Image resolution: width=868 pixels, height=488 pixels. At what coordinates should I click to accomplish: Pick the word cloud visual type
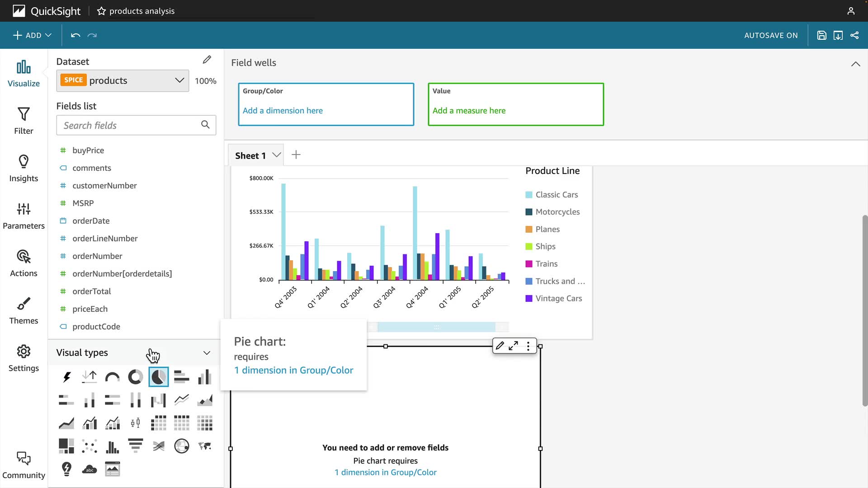tap(90, 469)
